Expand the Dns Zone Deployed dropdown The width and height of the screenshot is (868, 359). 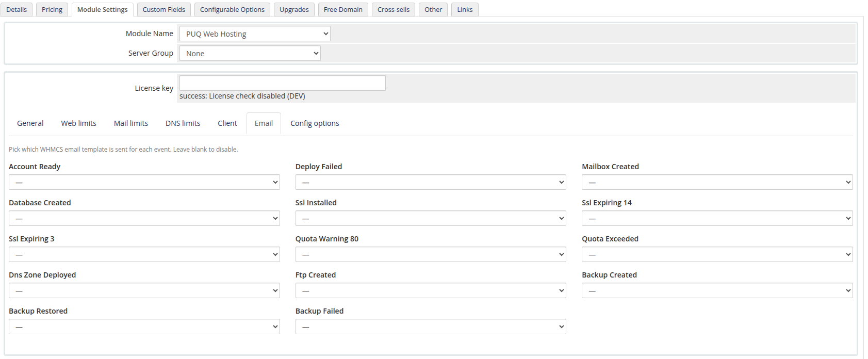pyautogui.click(x=144, y=290)
